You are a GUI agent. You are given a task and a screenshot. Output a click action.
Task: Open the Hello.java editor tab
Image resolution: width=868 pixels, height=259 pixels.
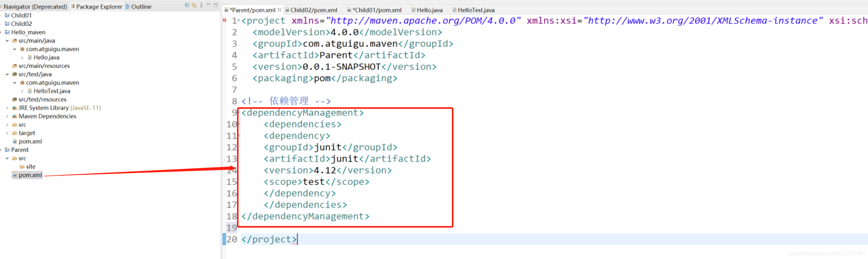pyautogui.click(x=427, y=10)
